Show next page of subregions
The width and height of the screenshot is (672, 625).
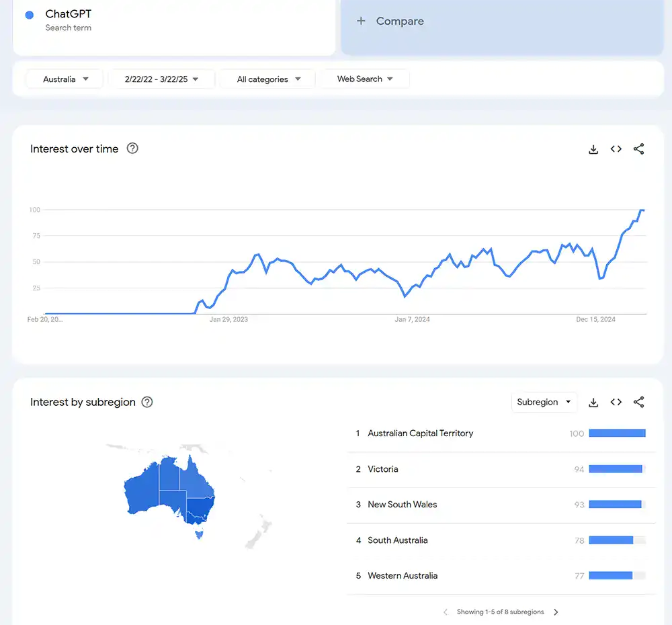click(556, 612)
